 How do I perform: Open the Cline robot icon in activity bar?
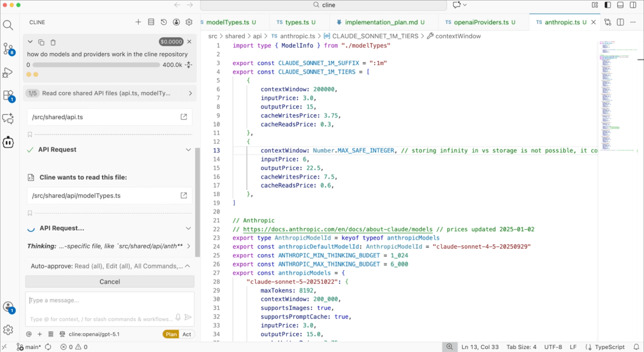pyautogui.click(x=8, y=142)
